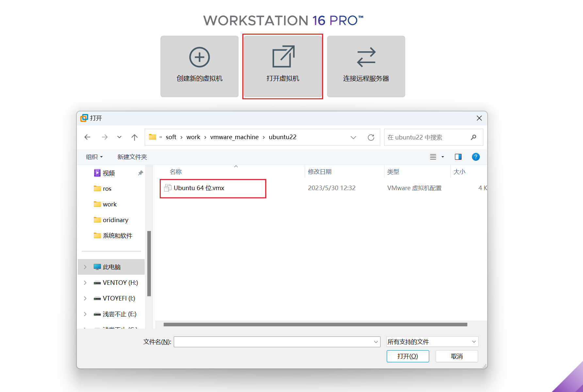Click the Ubuntu vmx file icon

(x=168, y=188)
